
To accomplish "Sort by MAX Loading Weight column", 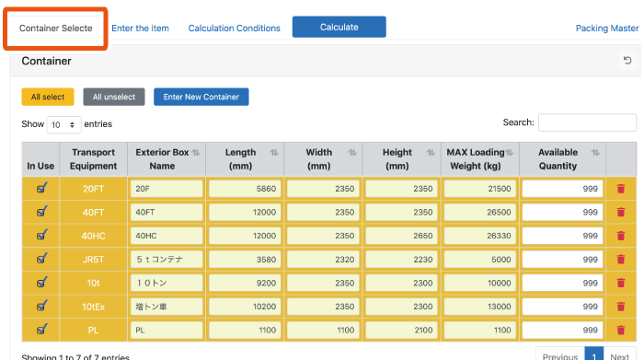I will tap(510, 153).
